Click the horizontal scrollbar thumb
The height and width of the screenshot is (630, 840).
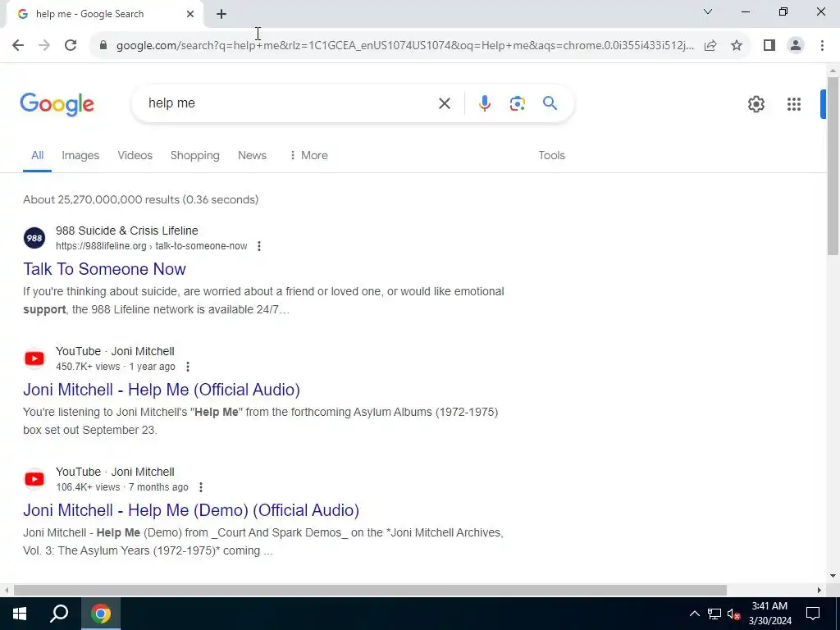[x=370, y=591]
